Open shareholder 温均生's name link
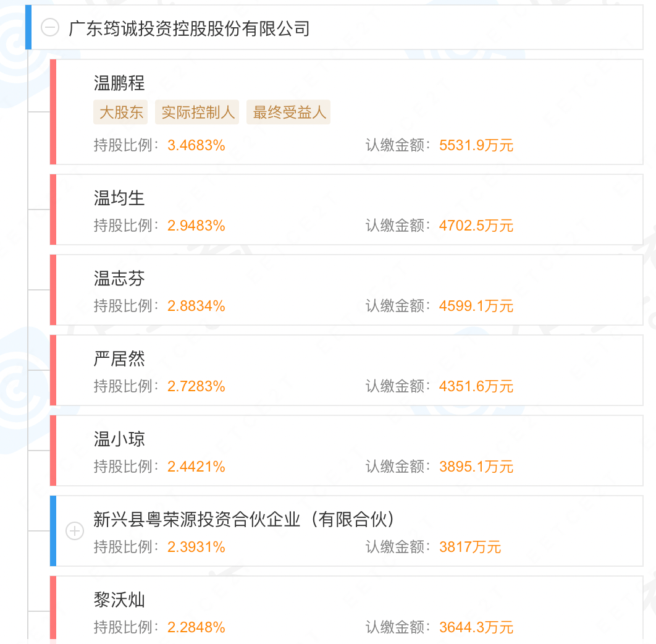This screenshot has width=656, height=644. (119, 198)
